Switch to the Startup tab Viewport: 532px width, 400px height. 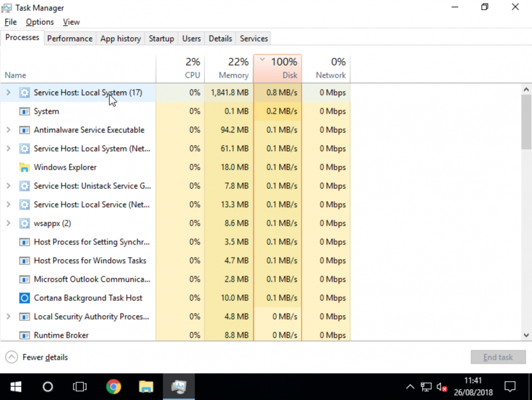(x=161, y=39)
